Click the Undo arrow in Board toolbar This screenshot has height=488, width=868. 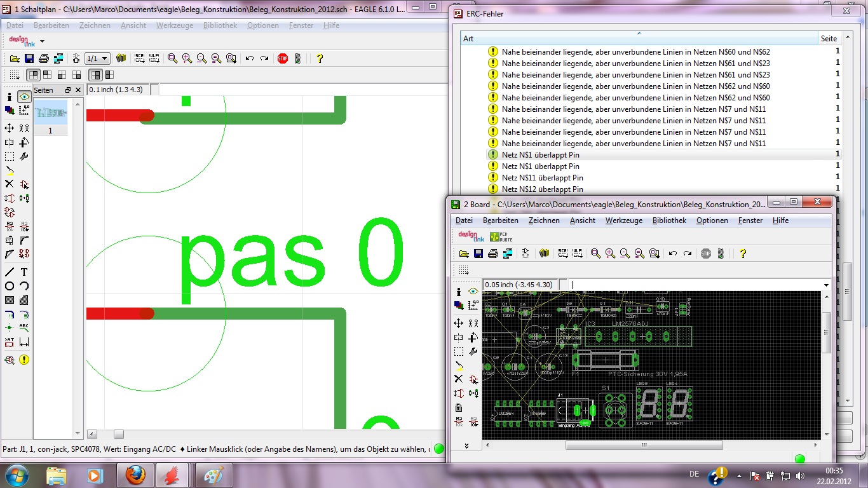tap(673, 254)
